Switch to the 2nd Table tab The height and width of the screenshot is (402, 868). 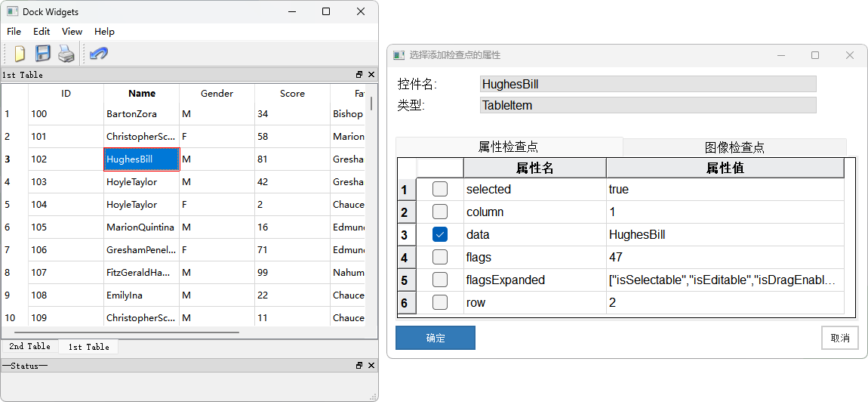coord(29,347)
